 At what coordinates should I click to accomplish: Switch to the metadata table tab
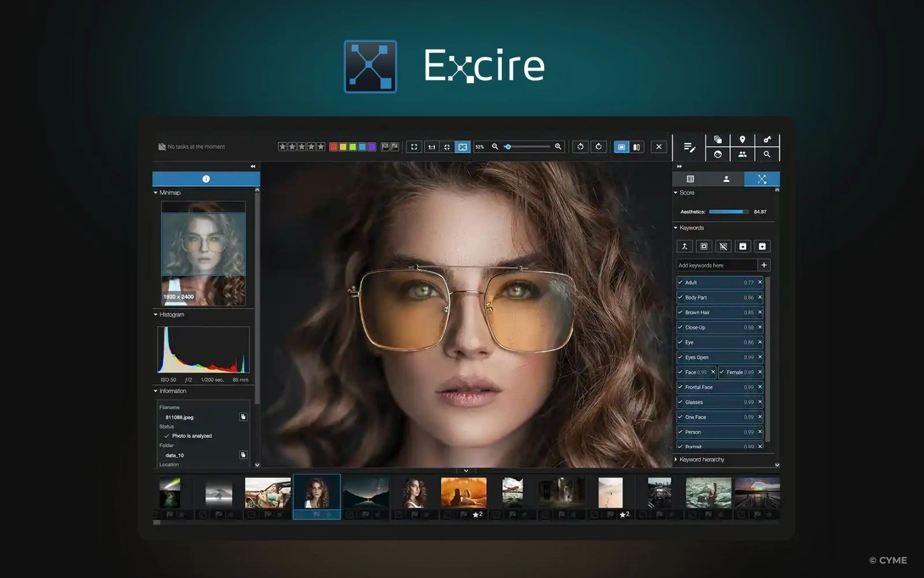[x=691, y=179]
